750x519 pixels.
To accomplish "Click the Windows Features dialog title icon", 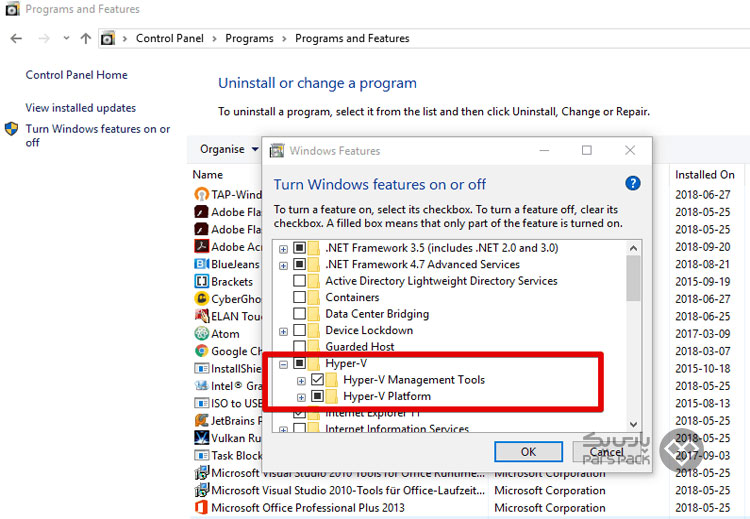I will 276,151.
